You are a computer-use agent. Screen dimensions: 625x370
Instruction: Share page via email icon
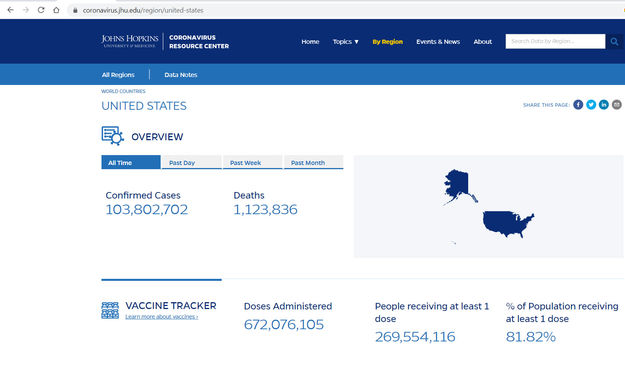pyautogui.click(x=617, y=104)
